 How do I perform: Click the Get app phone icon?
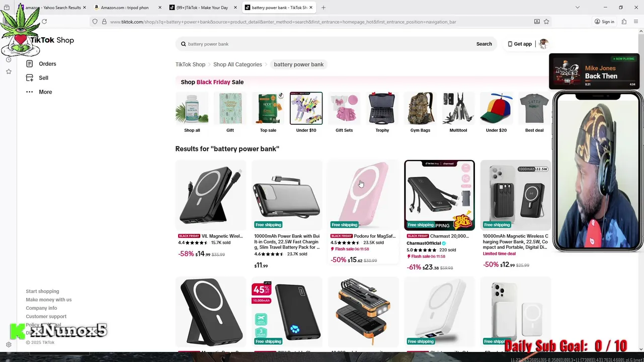pyautogui.click(x=510, y=44)
